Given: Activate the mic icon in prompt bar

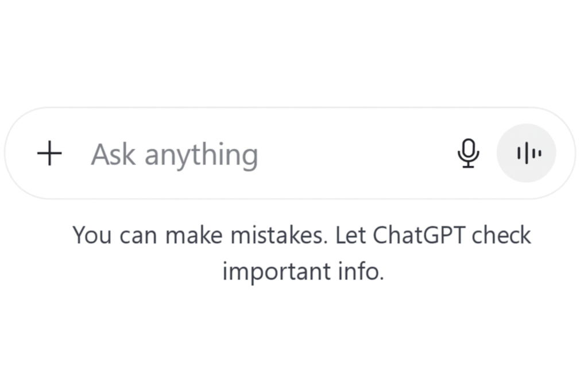Looking at the screenshot, I should pyautogui.click(x=469, y=153).
